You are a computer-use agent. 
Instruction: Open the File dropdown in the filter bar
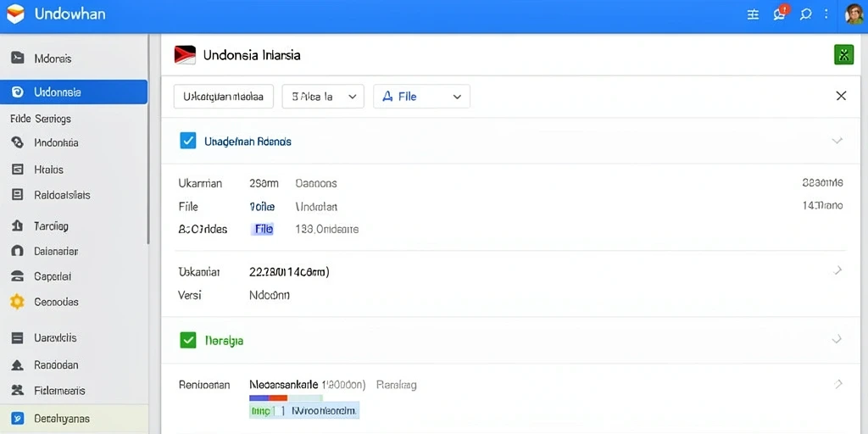coord(422,97)
